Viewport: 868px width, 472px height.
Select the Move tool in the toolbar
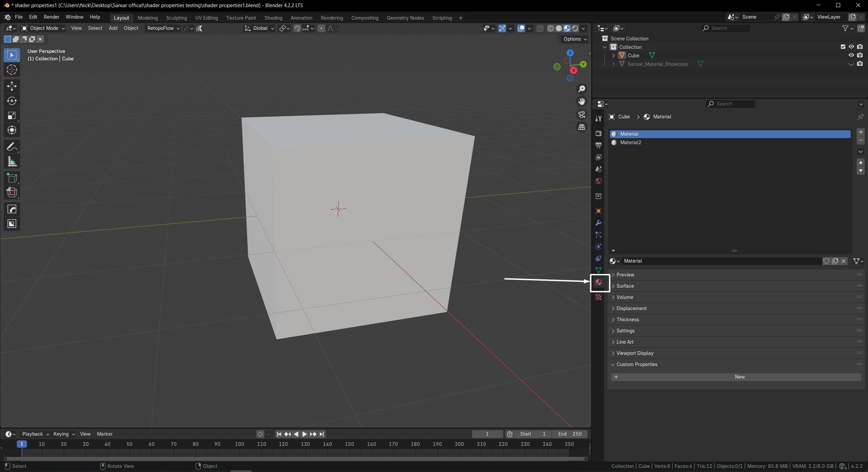point(12,86)
